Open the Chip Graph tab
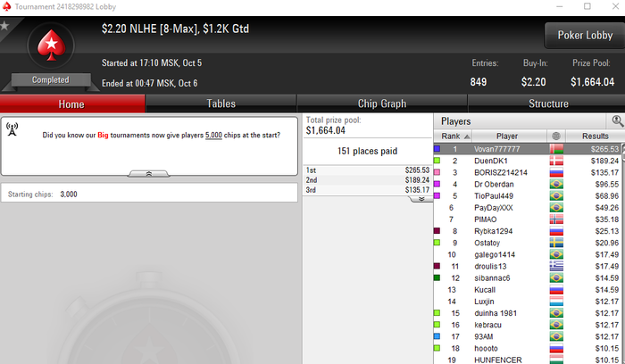The height and width of the screenshot is (364, 625). (x=382, y=103)
